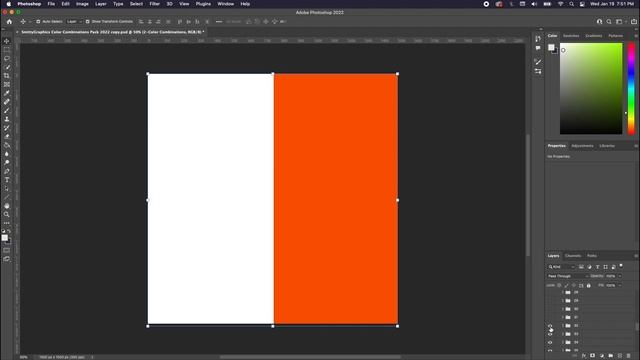This screenshot has width=640, height=360.
Task: Select the Crop tool
Action: coord(7,76)
